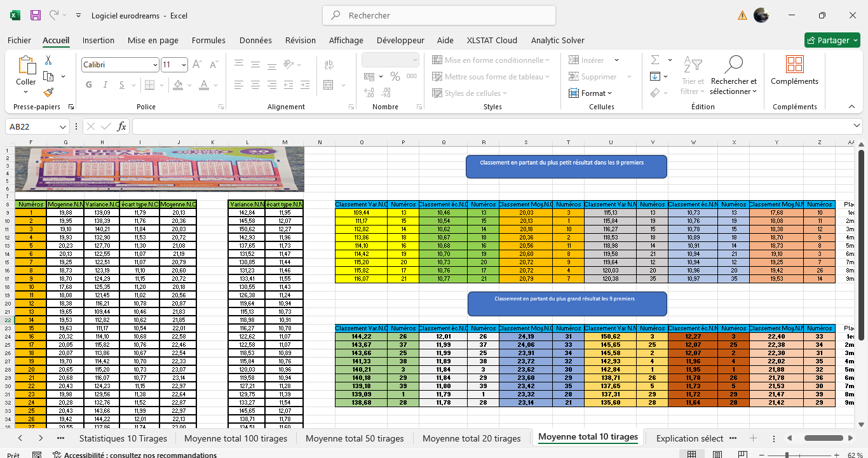This screenshot has width=868, height=458.
Task: Toggle vertical middle alignment
Action: 255,64
